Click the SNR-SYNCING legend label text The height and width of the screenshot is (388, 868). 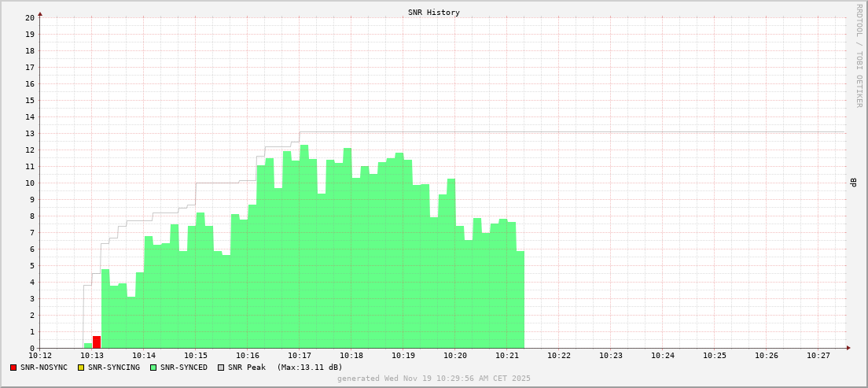point(114,368)
